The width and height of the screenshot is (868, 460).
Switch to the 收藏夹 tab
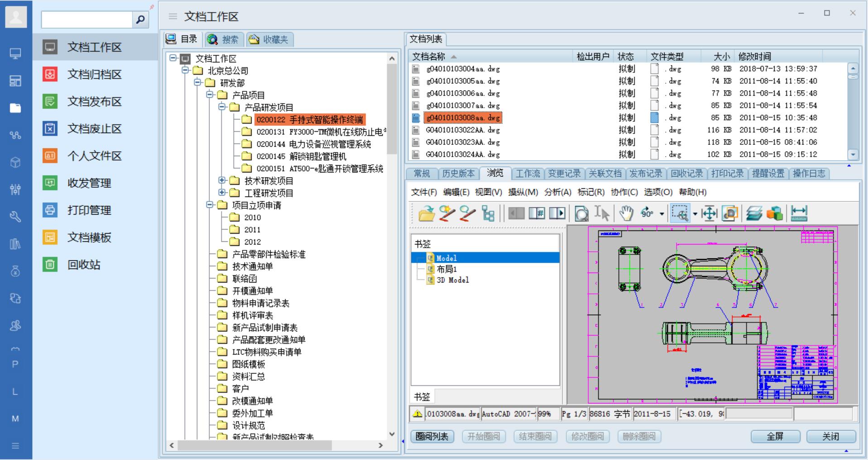click(x=269, y=39)
